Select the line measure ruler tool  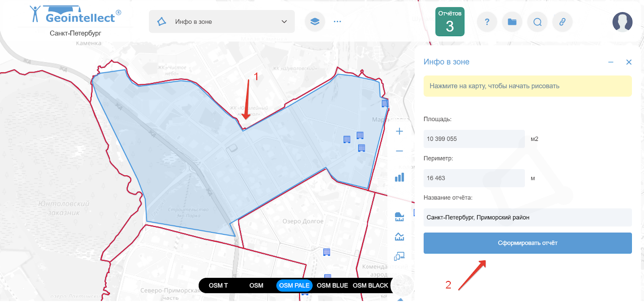(x=399, y=237)
